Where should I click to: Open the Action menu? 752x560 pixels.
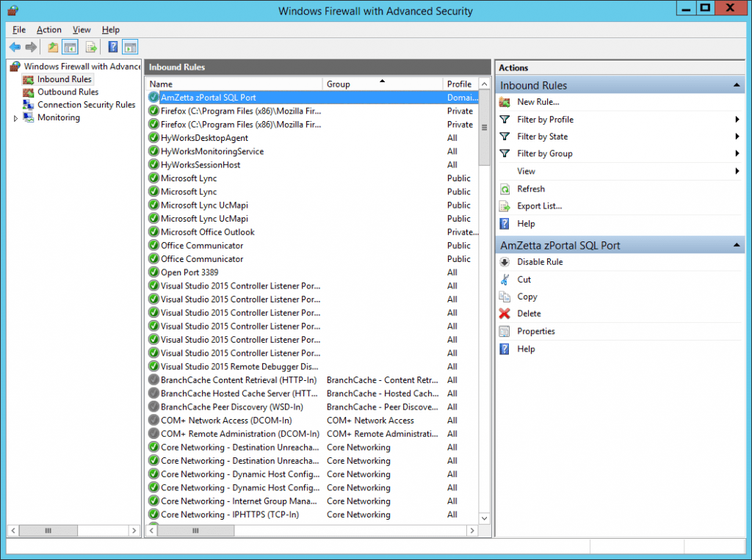49,30
